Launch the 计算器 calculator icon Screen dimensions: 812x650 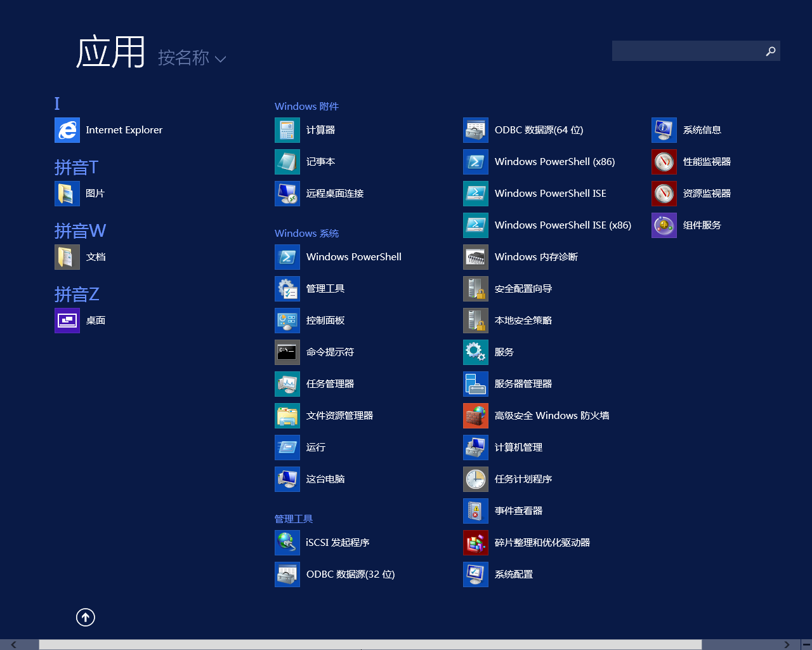click(x=287, y=130)
